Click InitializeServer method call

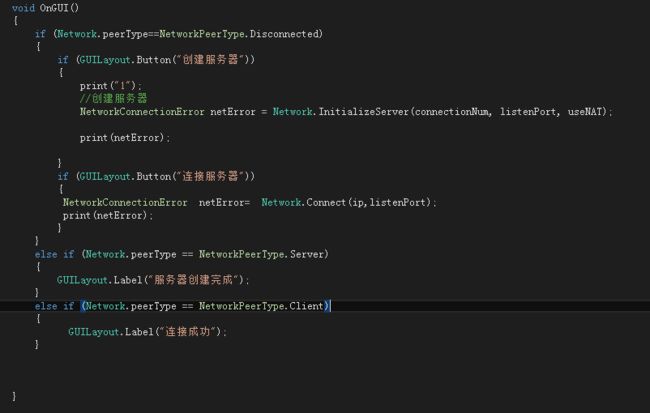pos(364,112)
